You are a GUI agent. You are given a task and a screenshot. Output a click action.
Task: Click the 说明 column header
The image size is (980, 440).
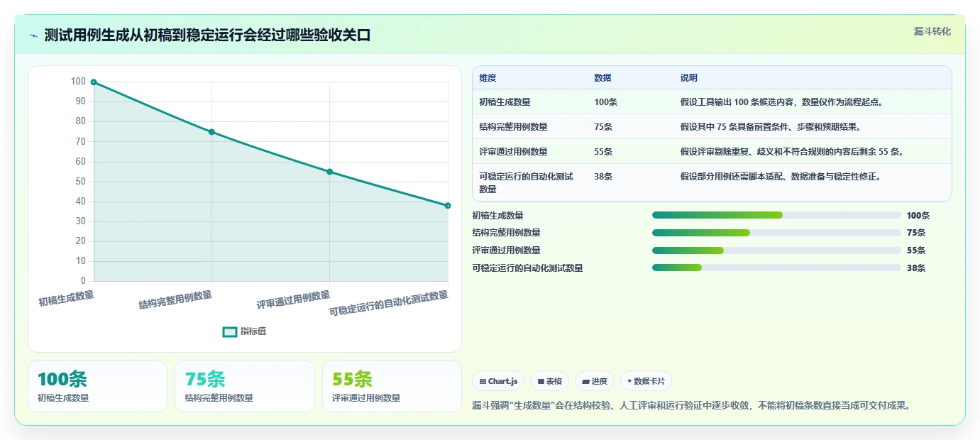pos(688,78)
